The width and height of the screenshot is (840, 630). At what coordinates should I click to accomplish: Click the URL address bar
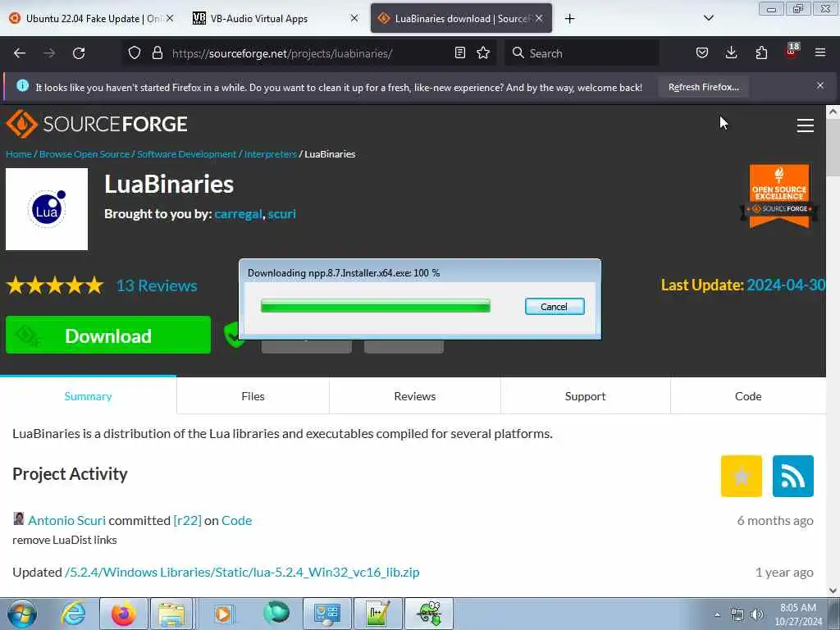coord(311,53)
